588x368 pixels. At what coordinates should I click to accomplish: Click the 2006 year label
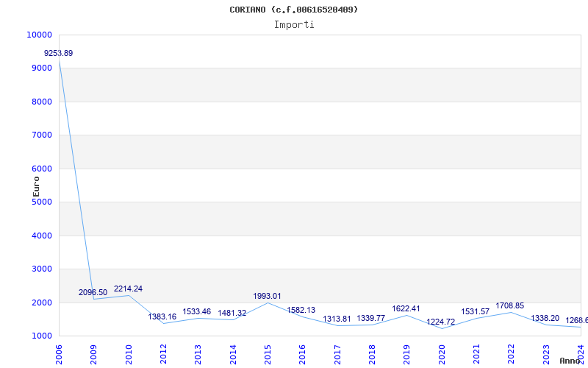[x=59, y=355]
